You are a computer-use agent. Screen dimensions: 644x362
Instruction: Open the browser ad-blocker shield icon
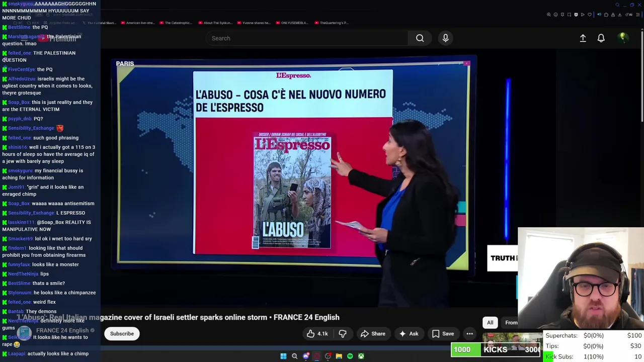(576, 15)
